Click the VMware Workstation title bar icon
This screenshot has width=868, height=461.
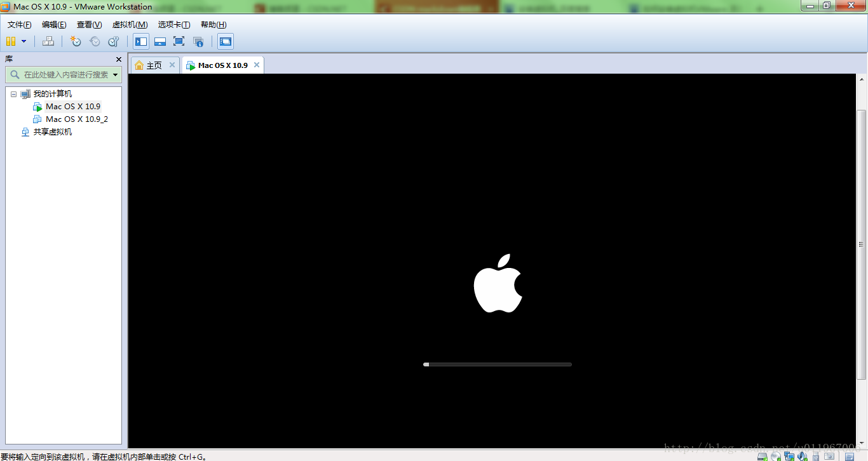[x=6, y=6]
